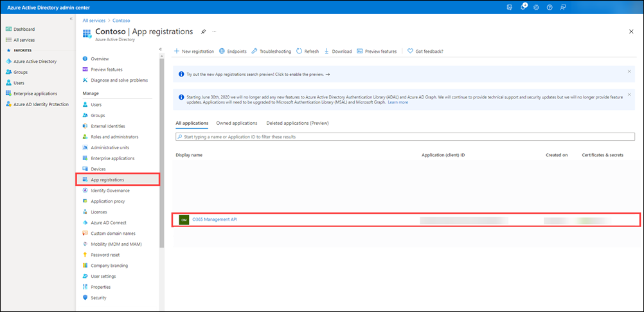Switch to the Owned applications tab
The height and width of the screenshot is (312, 644).
click(x=237, y=123)
